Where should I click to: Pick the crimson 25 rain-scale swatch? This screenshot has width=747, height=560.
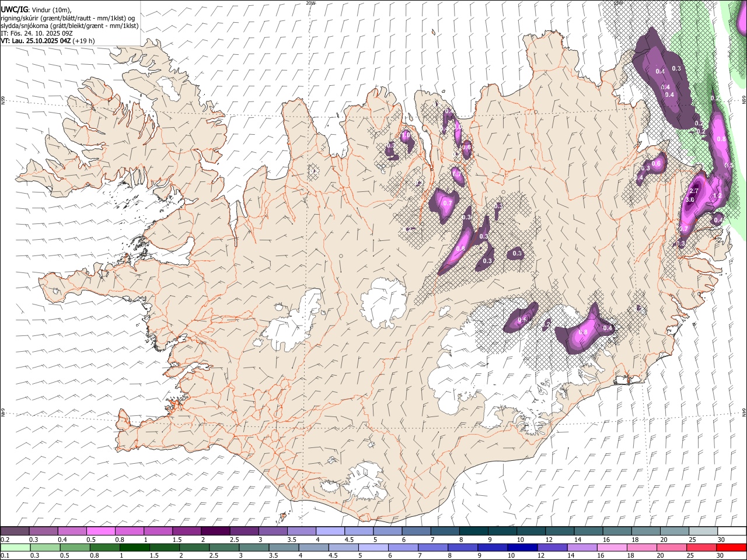[701, 547]
